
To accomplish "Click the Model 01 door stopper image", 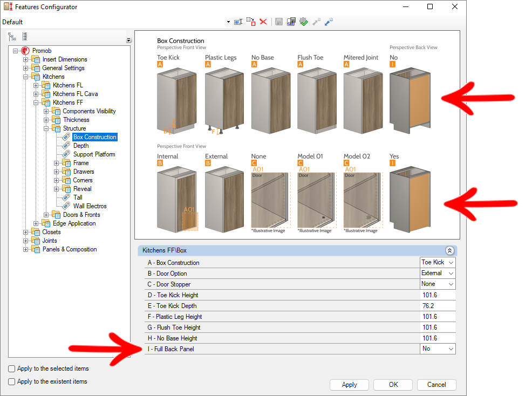I will (x=317, y=200).
